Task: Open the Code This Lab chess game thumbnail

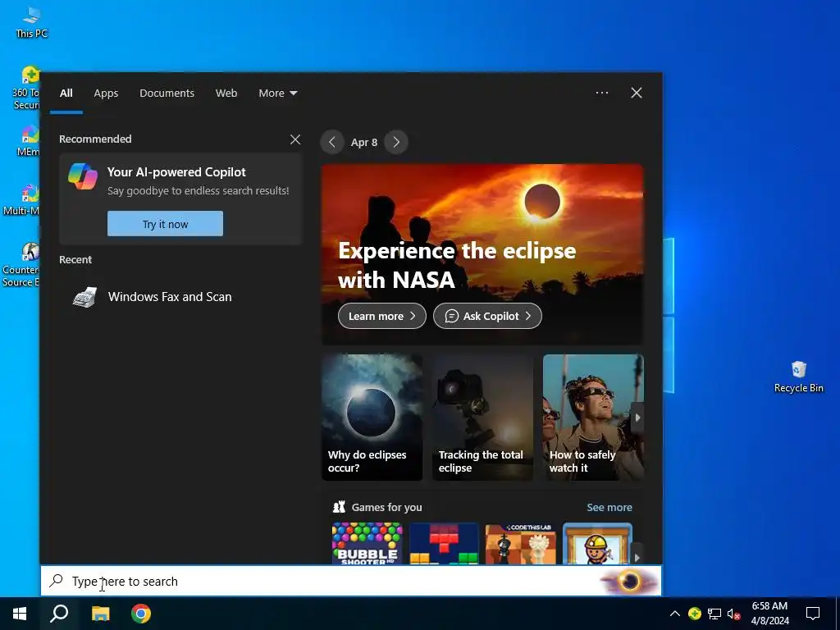Action: (x=520, y=543)
